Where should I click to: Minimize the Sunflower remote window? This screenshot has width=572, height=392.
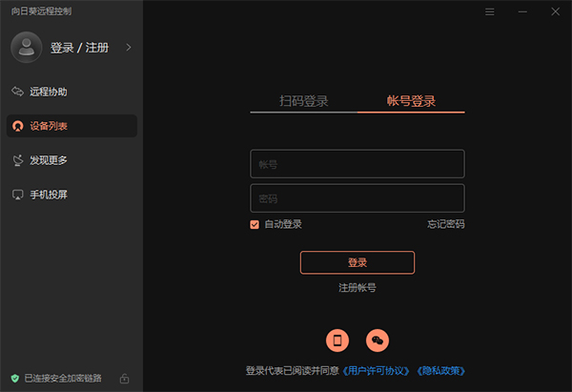coord(522,11)
